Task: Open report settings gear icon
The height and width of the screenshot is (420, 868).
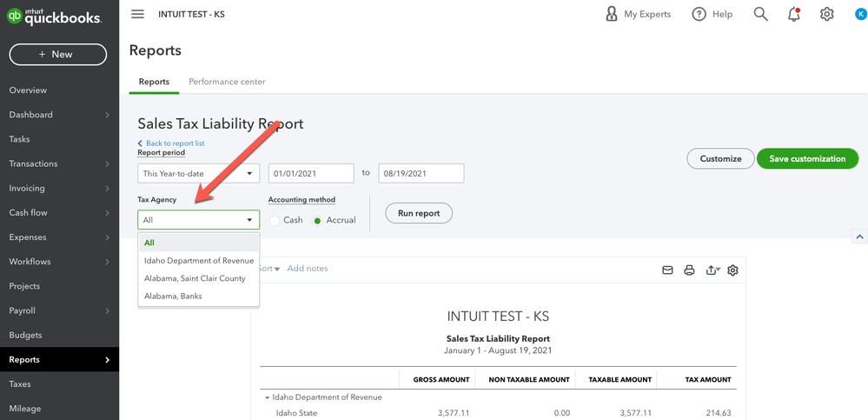Action: pos(733,270)
